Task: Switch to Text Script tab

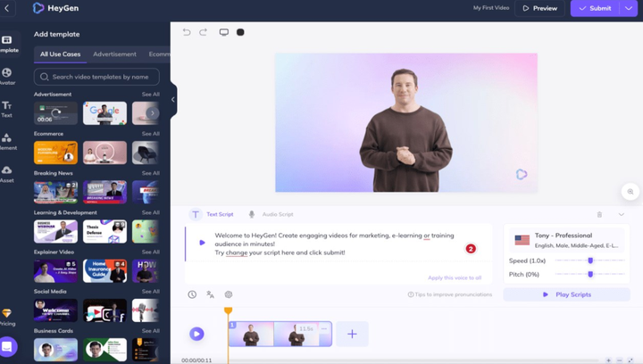Action: point(212,214)
